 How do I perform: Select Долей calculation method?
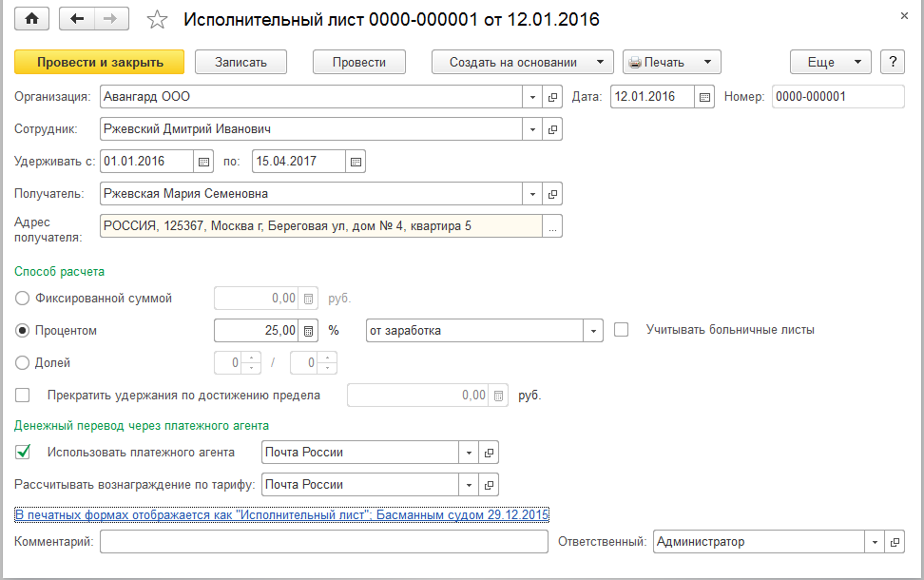coord(22,362)
